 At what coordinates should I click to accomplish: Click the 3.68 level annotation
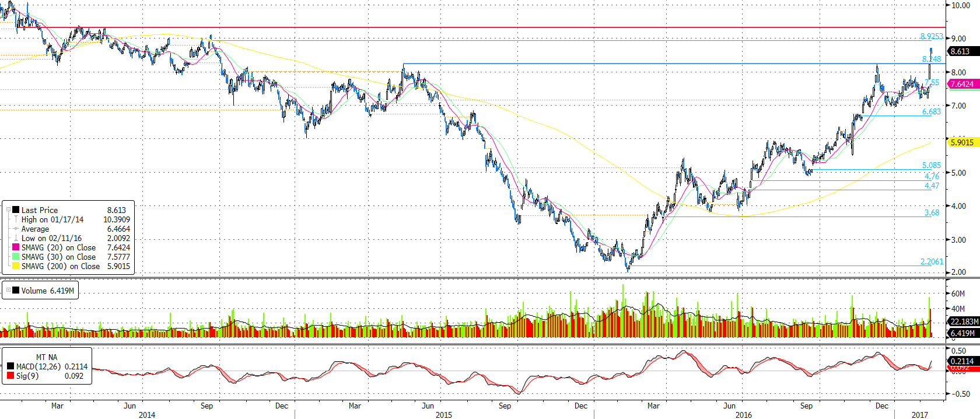click(932, 212)
